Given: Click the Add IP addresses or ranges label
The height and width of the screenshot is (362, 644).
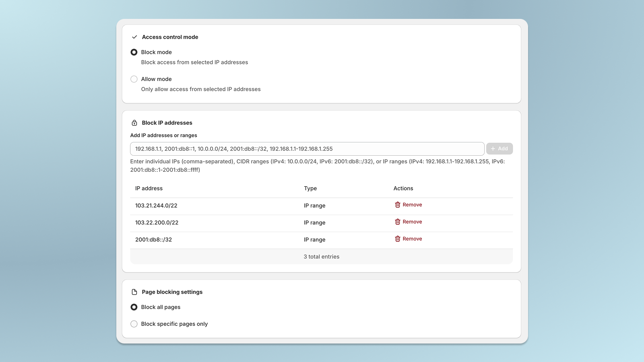Looking at the screenshot, I should point(164,136).
